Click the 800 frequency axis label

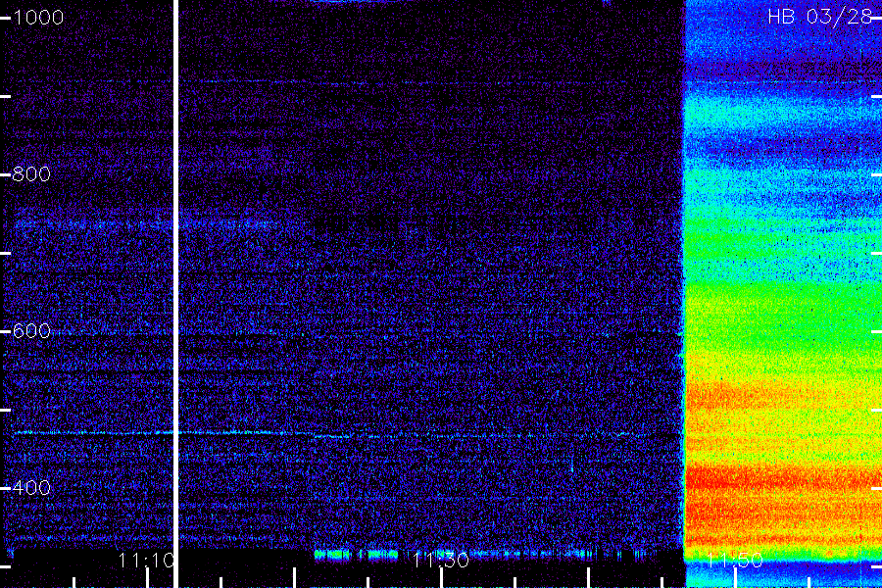click(x=31, y=173)
